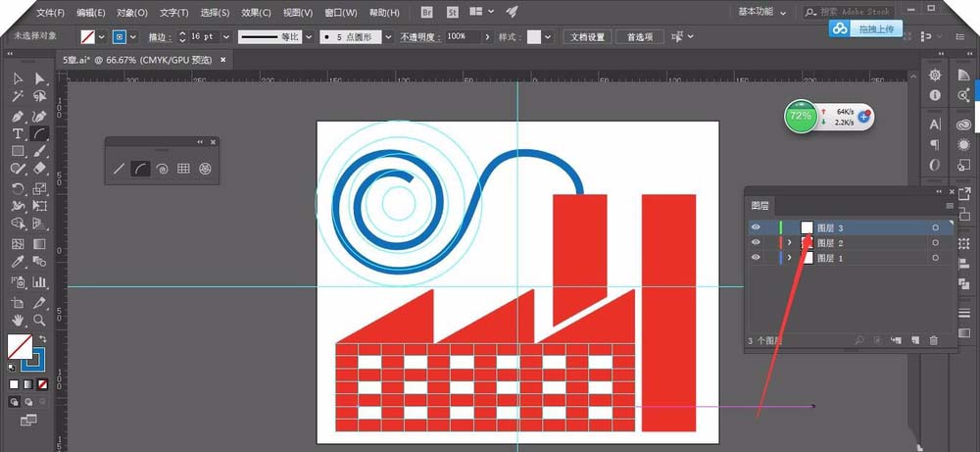Viewport: 980px width, 452px height.
Task: Click the 首选项 button
Action: pos(640,36)
